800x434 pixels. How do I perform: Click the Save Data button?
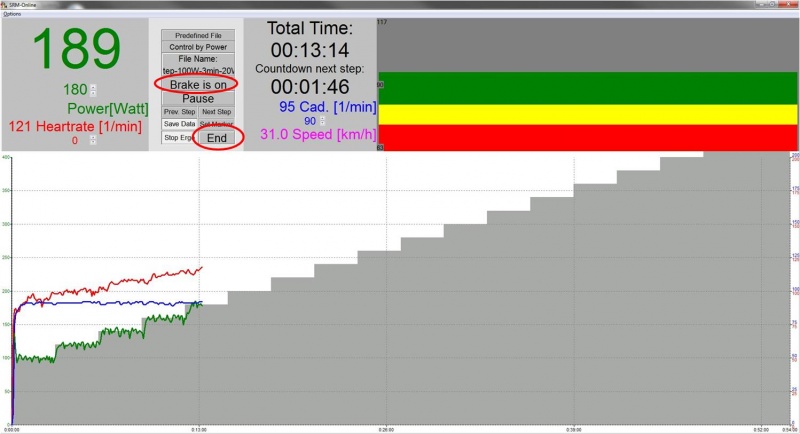click(x=179, y=124)
